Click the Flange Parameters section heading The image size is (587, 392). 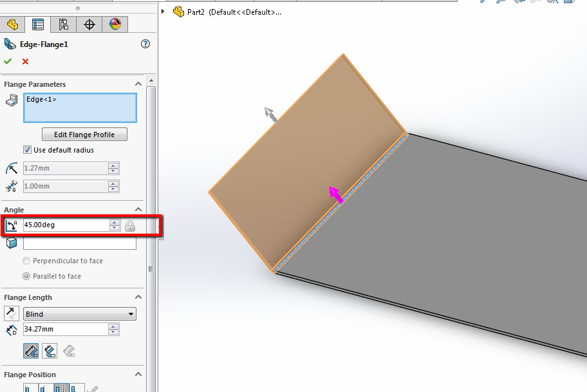35,84
